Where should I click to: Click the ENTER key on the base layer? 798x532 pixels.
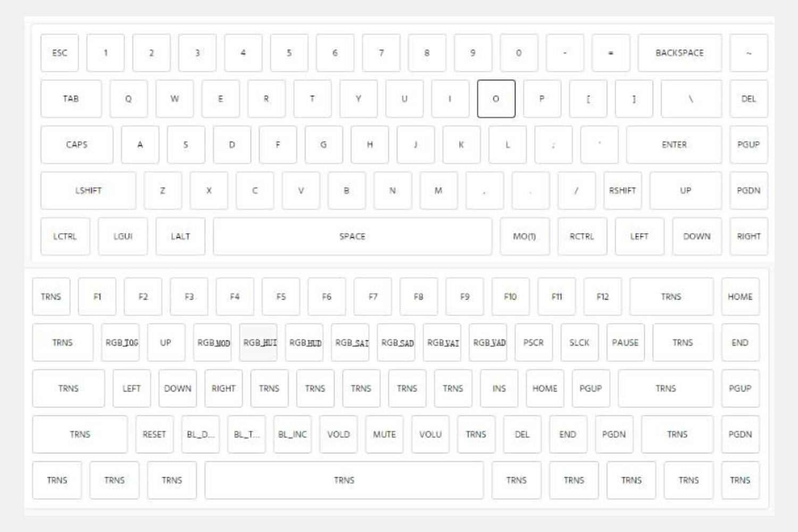tap(675, 145)
